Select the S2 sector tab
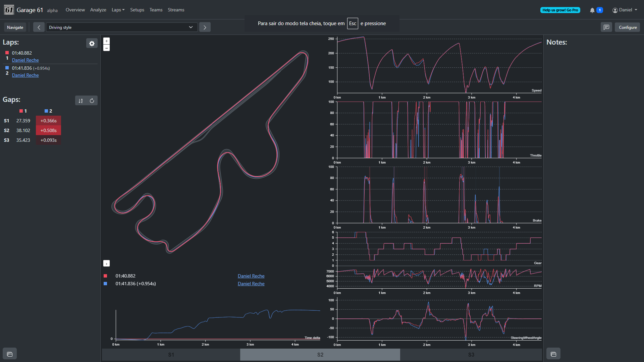This screenshot has height=362, width=644. [320, 355]
